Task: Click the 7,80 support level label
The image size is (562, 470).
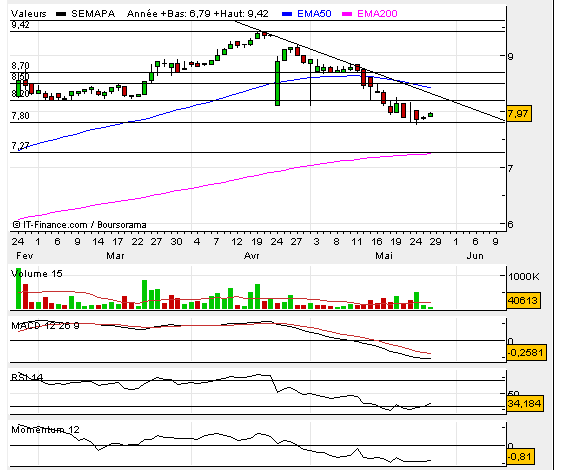Action: 20,115
